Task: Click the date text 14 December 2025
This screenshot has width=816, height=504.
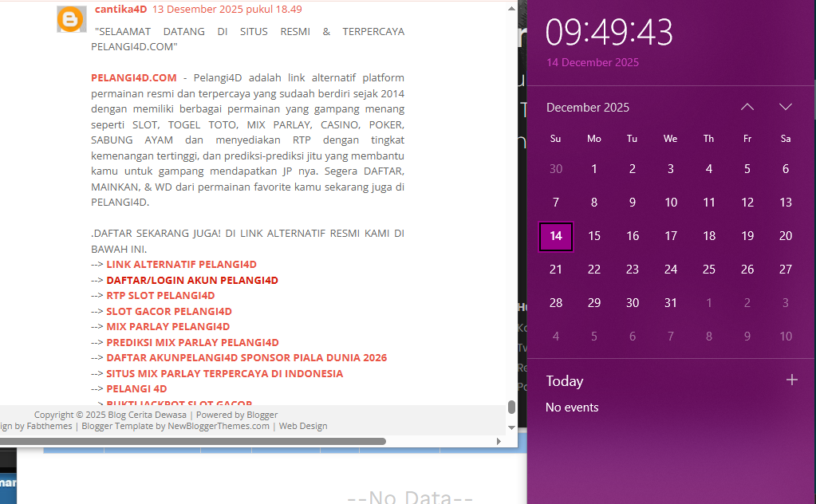Action: (x=592, y=62)
